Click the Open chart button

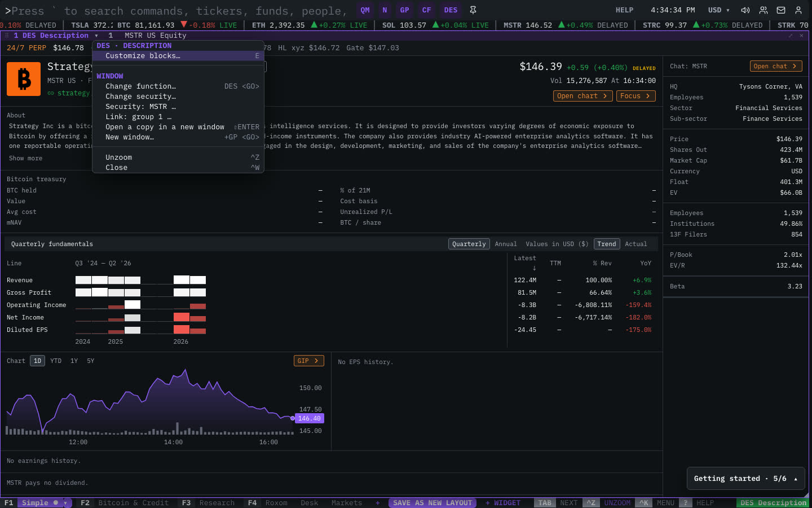tap(582, 96)
